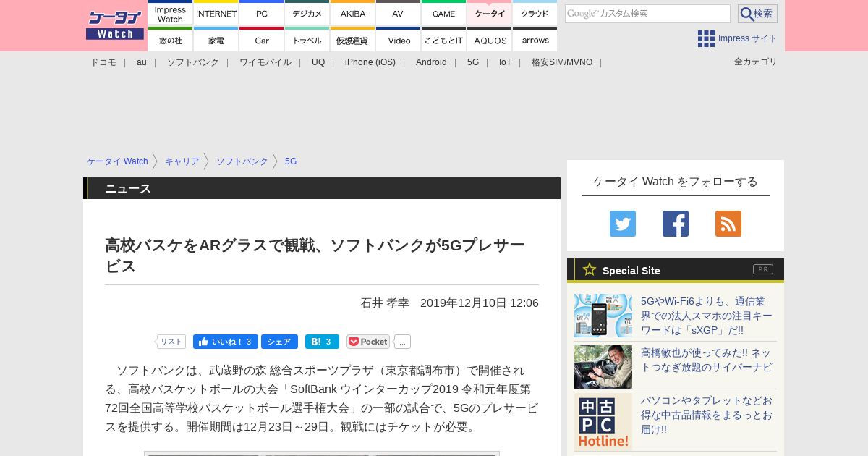Viewport: 868px width, 456px height.
Task: Open 中古PC Hotline! thumbnail
Action: (x=603, y=421)
